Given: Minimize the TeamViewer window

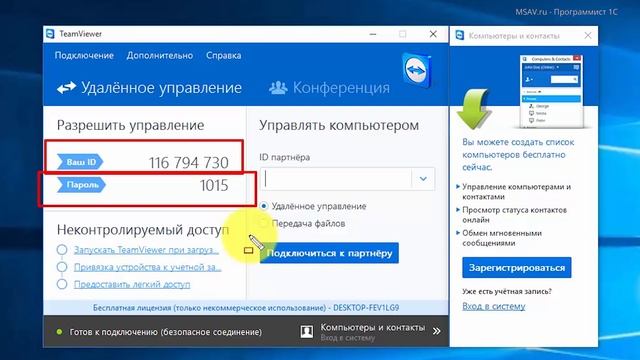Looking at the screenshot, I should [373, 34].
